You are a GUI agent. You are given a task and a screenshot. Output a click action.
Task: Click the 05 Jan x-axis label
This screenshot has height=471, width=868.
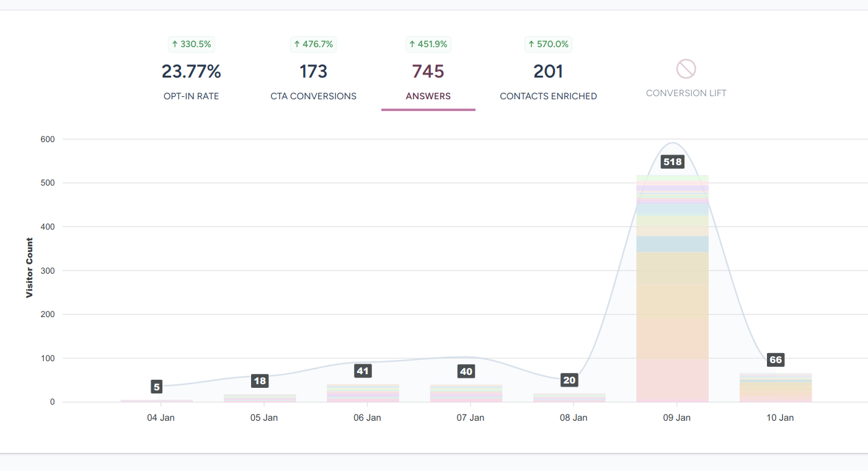pyautogui.click(x=264, y=418)
